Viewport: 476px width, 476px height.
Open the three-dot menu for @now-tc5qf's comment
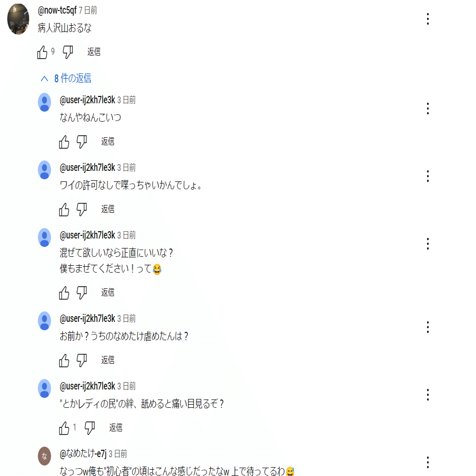[x=428, y=19]
